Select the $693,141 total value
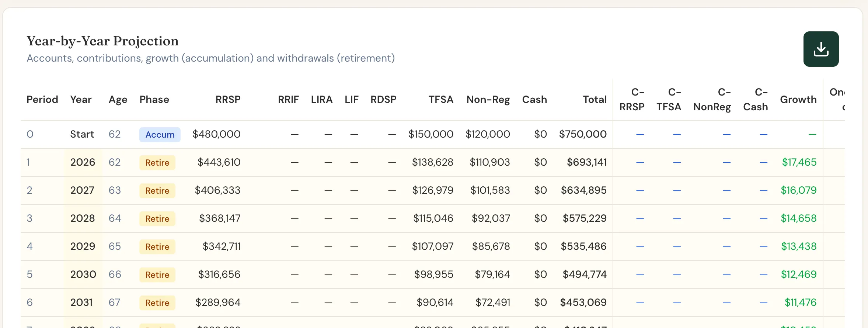This screenshot has height=328, width=868. click(x=587, y=162)
